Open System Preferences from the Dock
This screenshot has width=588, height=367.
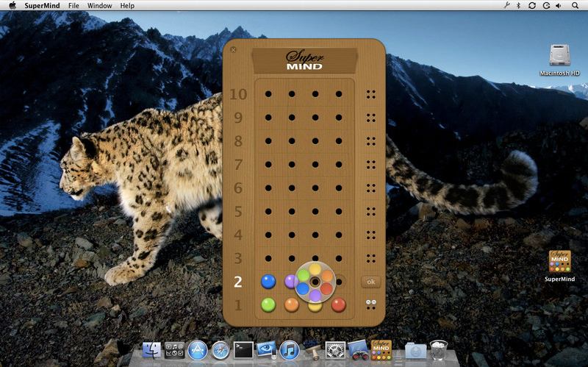click(335, 351)
